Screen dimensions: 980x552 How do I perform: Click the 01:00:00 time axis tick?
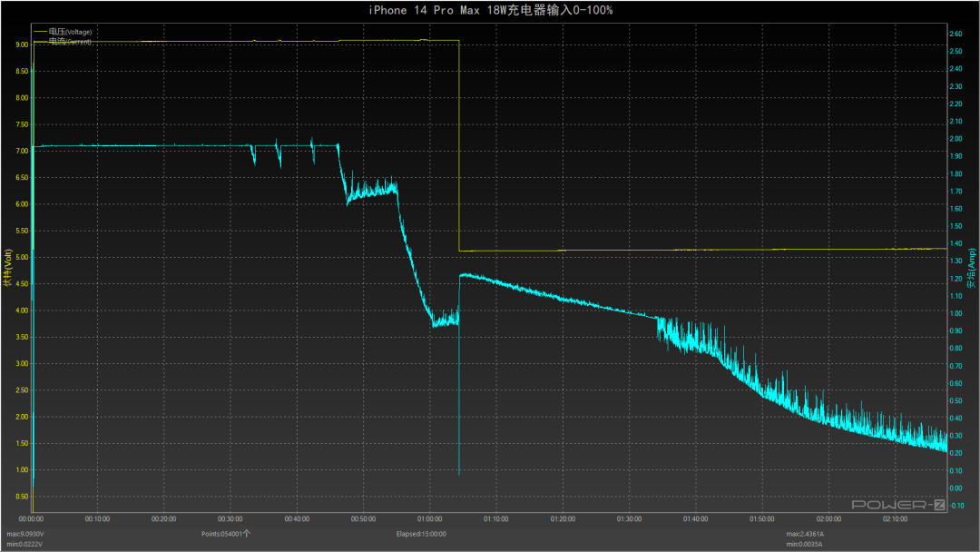coord(429,519)
